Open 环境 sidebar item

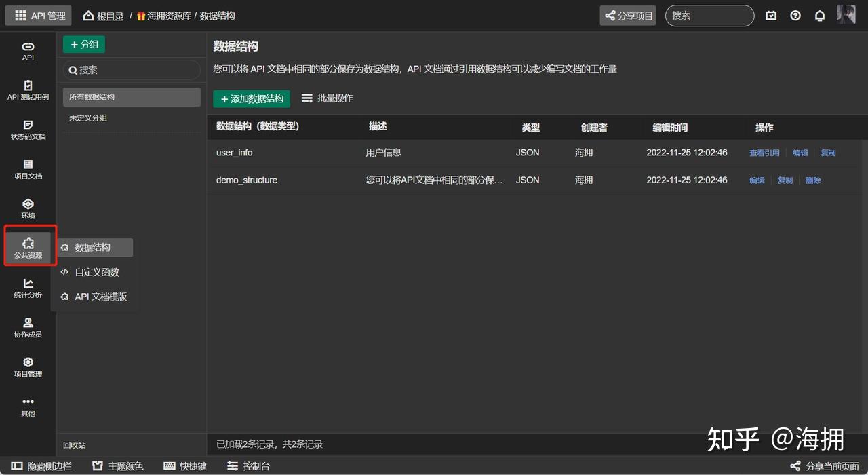tap(28, 209)
